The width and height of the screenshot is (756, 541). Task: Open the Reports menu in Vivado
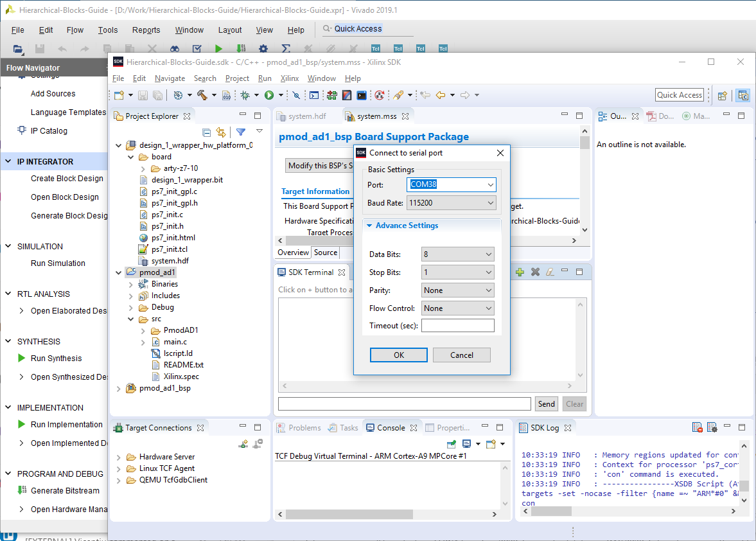[146, 30]
